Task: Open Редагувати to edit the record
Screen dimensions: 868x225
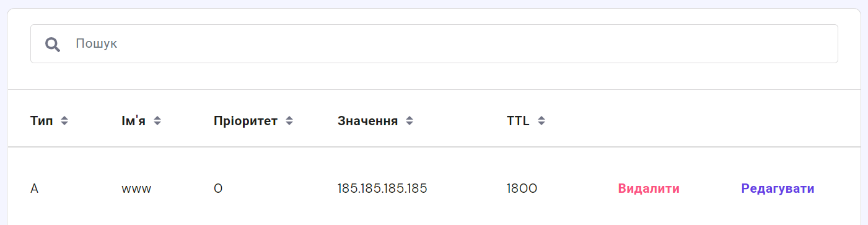Action: pos(778,188)
